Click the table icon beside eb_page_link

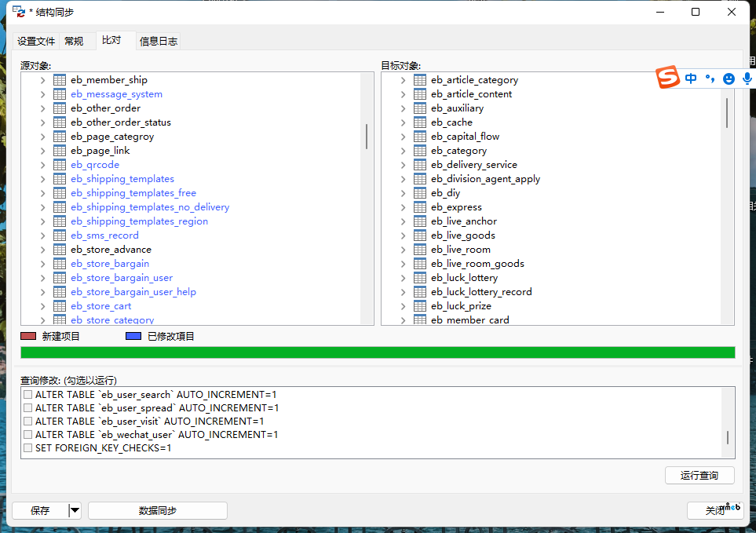point(60,151)
